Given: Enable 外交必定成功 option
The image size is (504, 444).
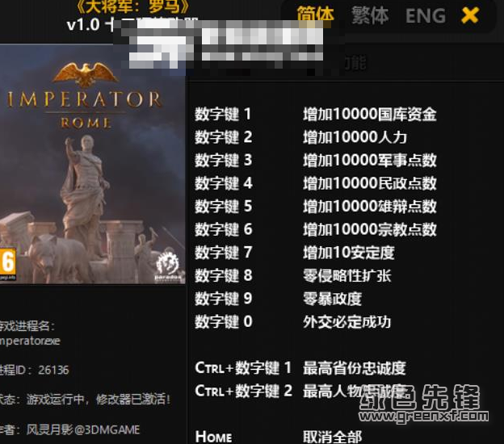Looking at the screenshot, I should click(347, 322).
